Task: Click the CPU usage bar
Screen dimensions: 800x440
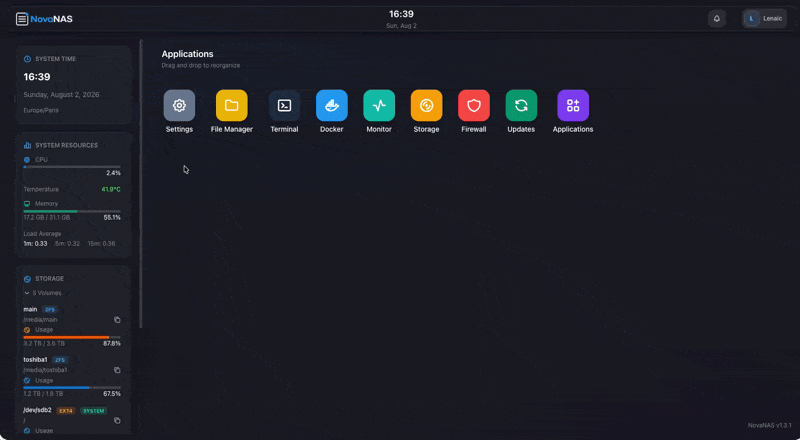Action: coord(72,167)
